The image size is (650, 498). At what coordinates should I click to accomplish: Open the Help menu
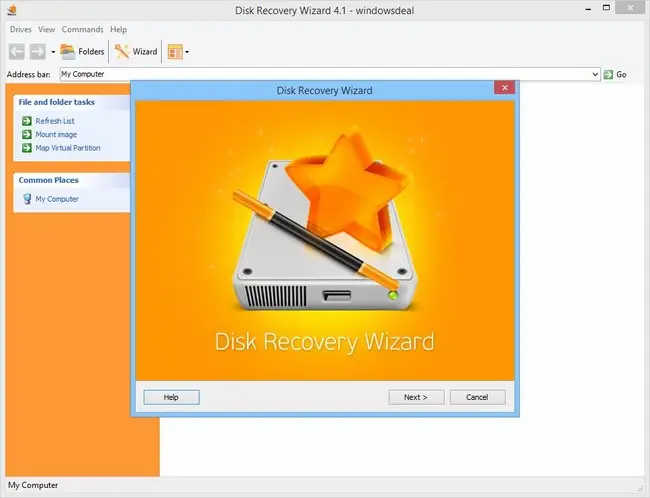pos(118,29)
